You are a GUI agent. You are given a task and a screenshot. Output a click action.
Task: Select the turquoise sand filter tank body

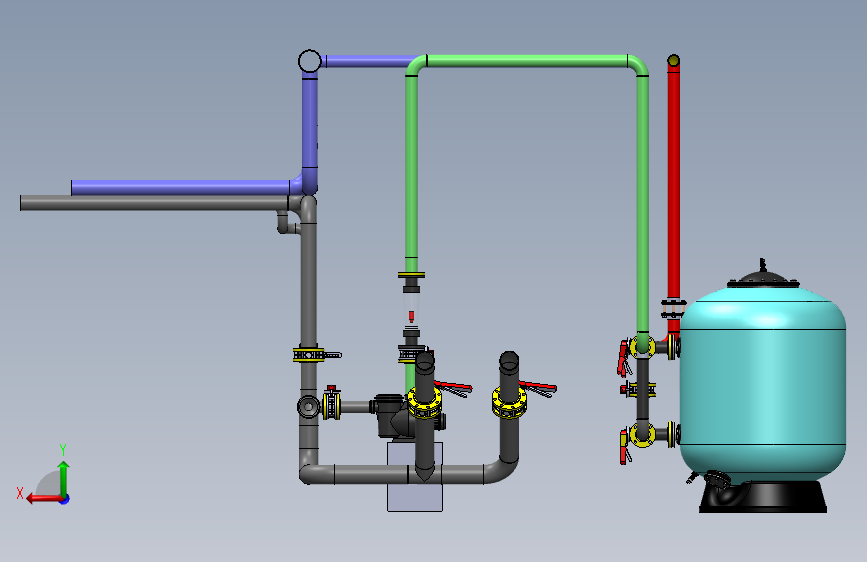[763, 384]
